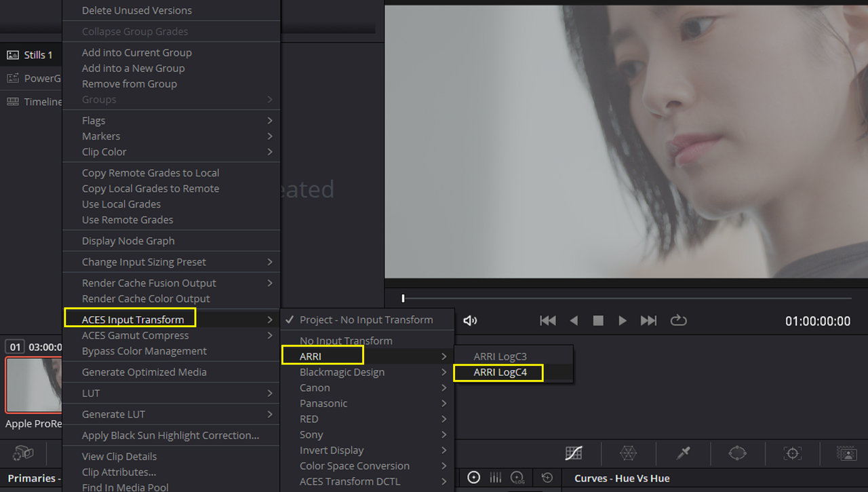This screenshot has height=492, width=868.
Task: Select checked Project - No Input Transform
Action: (367, 320)
